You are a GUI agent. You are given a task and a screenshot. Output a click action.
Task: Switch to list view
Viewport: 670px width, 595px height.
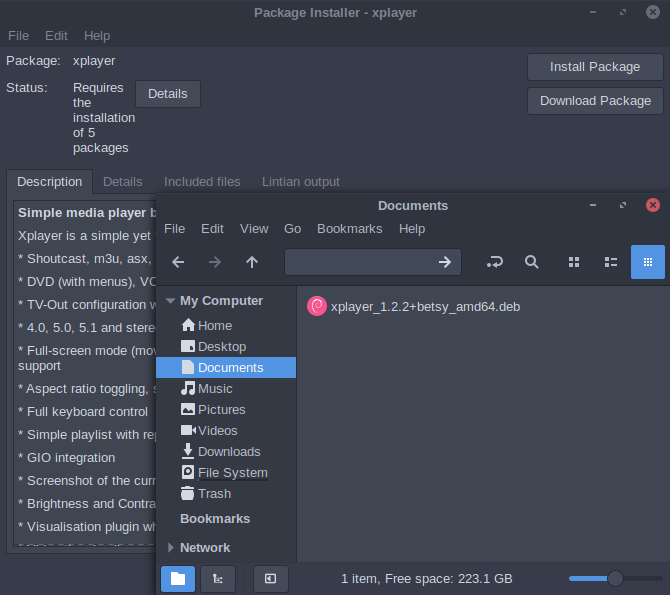(x=611, y=262)
